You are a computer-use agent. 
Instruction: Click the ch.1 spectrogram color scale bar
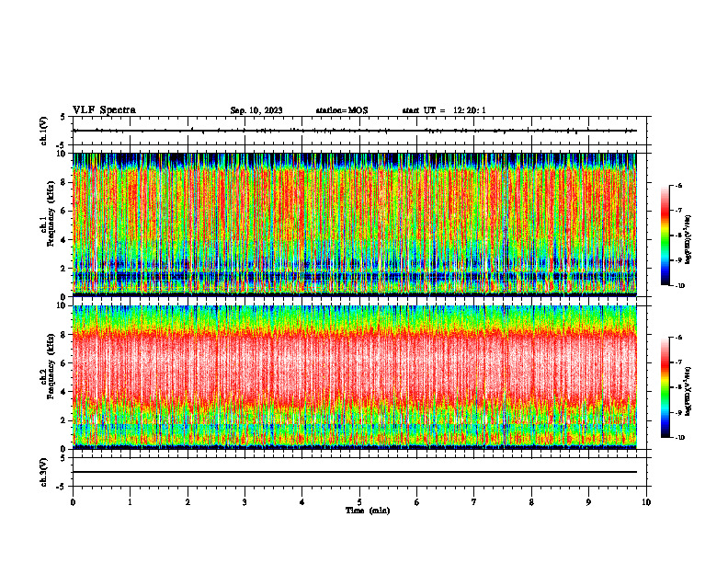tap(665, 236)
